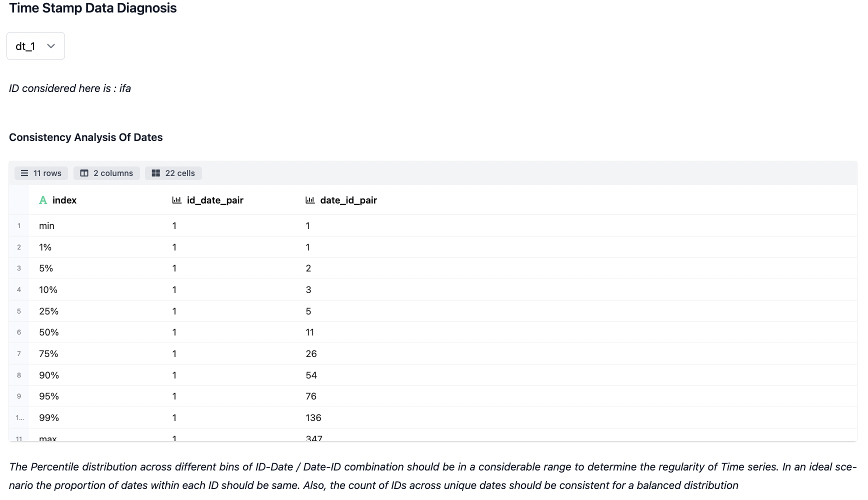Screen dimensions: 868x500
Task: Click row number 6 in the table gutter
Action: tap(19, 332)
